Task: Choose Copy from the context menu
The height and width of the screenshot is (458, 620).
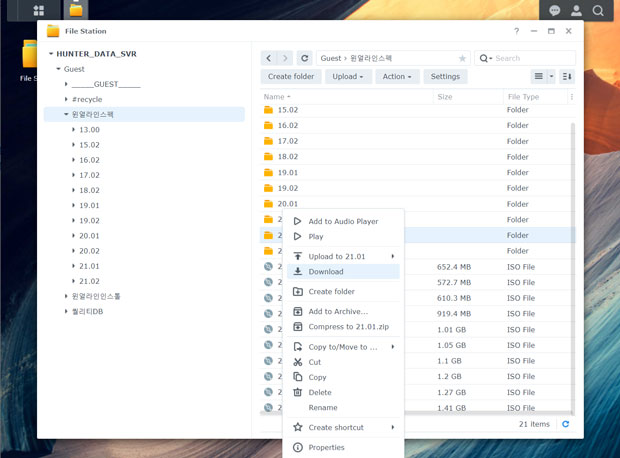Action: pyautogui.click(x=343, y=377)
